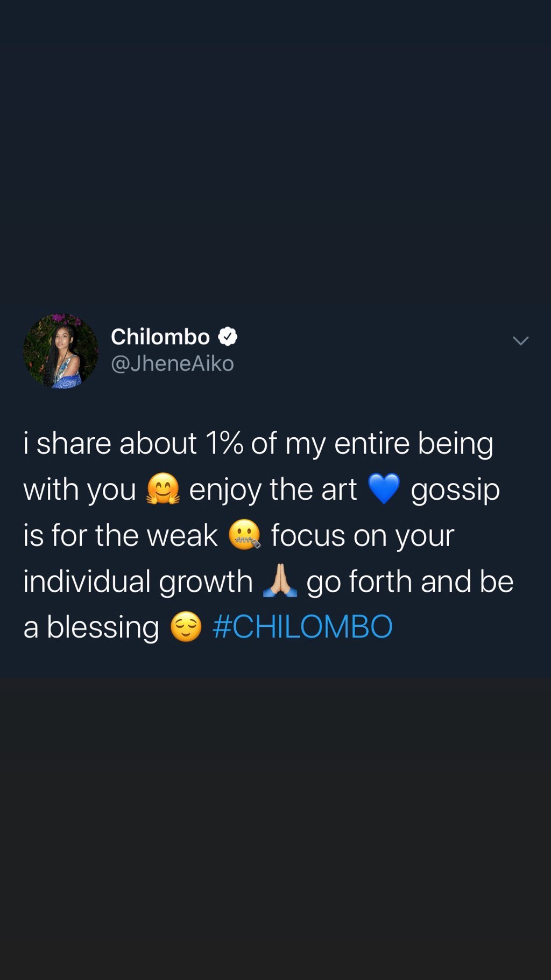The image size is (551, 980).
Task: Tap the zipper-mouth face emoji
Action: click(245, 535)
